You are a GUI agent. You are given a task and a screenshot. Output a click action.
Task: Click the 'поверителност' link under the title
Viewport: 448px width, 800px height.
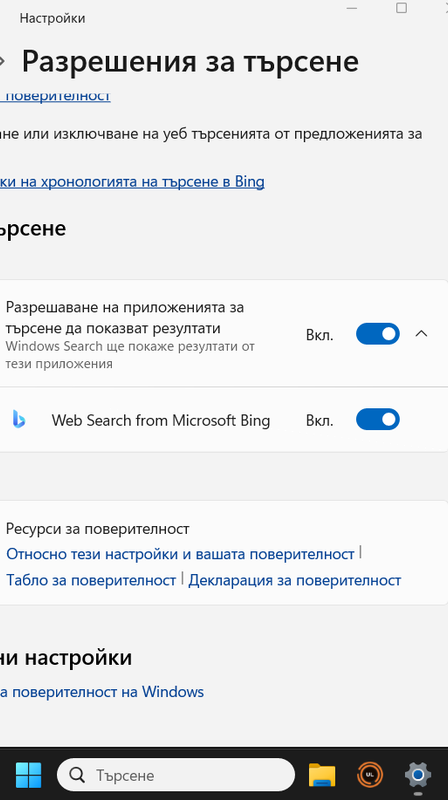tap(55, 95)
